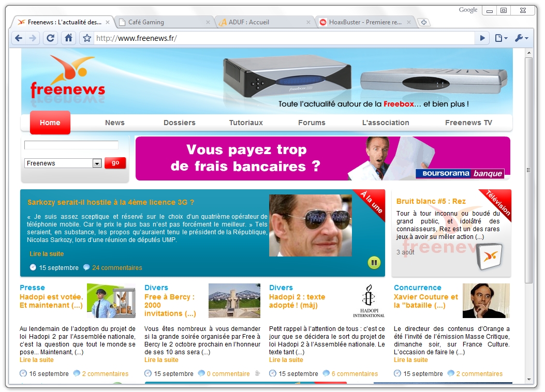
Task: Click the vertical scrollbar thumb
Action: [528, 170]
